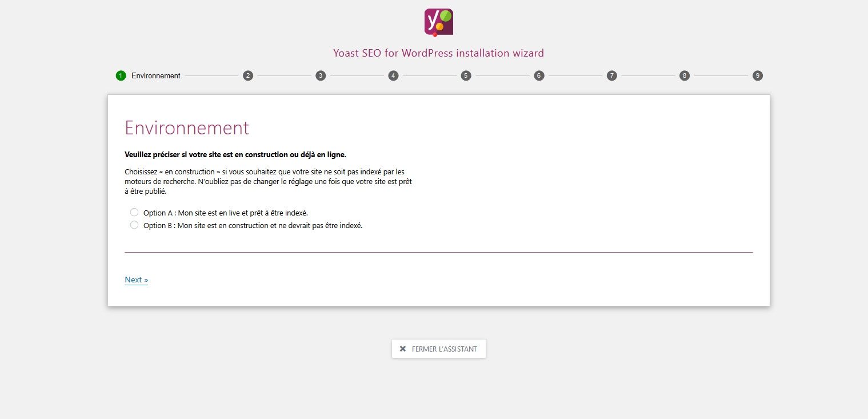Image resolution: width=868 pixels, height=419 pixels.
Task: Select Option A: site en live
Action: [x=134, y=213]
